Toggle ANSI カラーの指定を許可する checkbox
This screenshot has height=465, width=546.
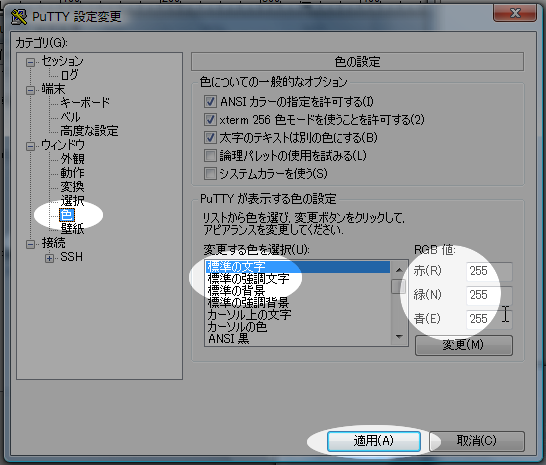click(210, 102)
